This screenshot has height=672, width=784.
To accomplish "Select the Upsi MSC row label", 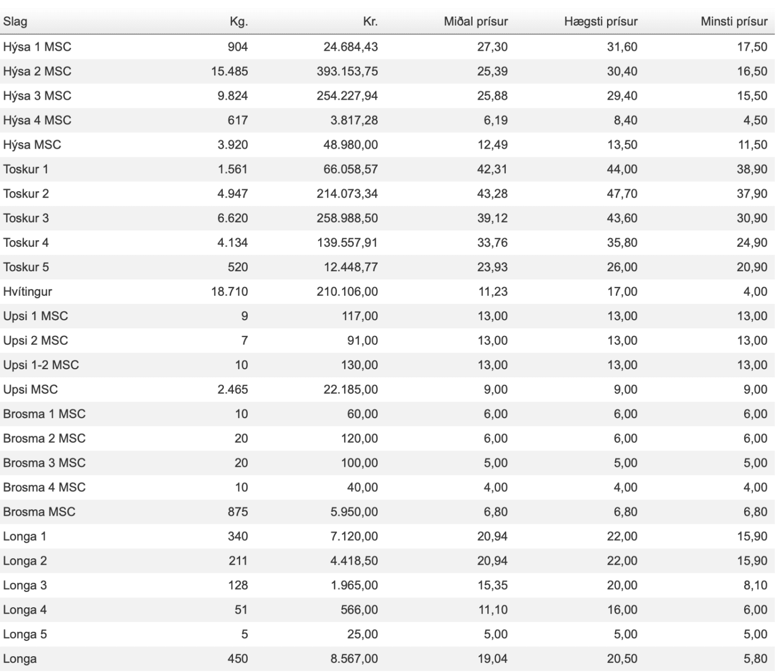I will (x=30, y=389).
